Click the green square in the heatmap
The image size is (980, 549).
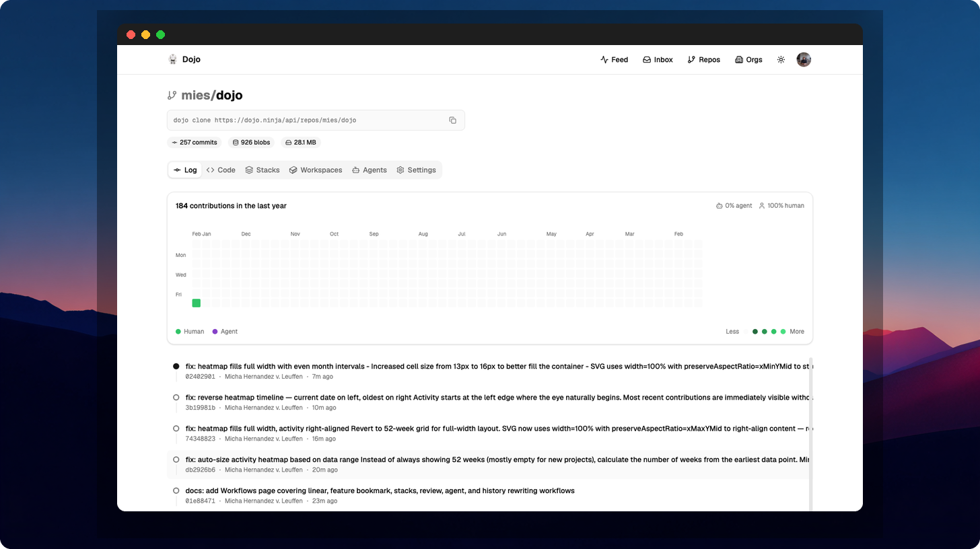(196, 303)
